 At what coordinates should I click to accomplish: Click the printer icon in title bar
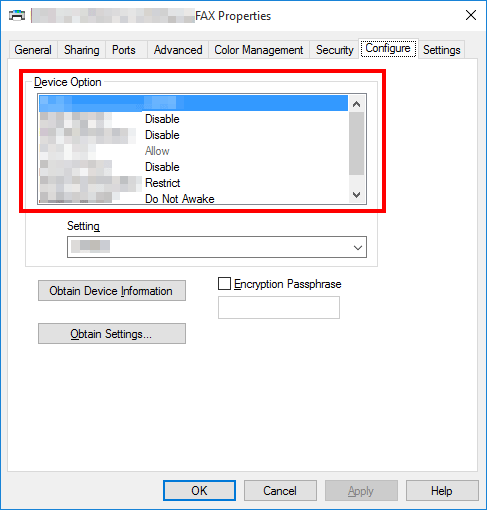(17, 15)
